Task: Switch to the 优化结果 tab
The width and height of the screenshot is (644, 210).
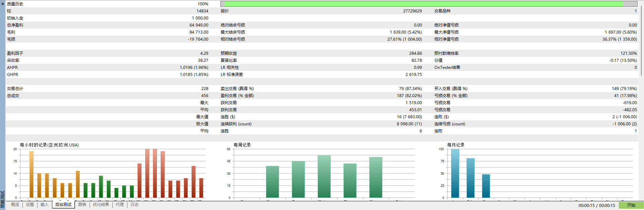Action: (x=101, y=205)
